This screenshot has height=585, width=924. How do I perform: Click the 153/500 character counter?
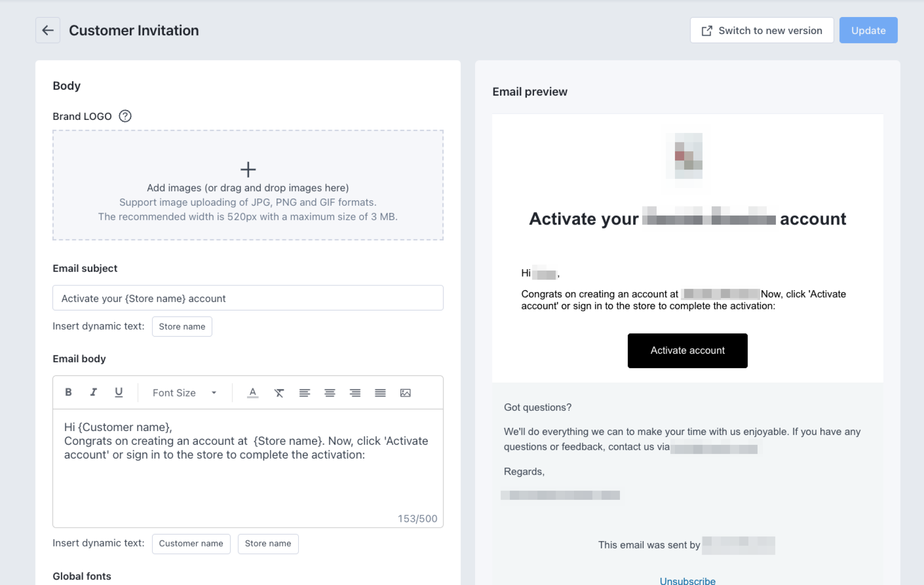point(417,519)
